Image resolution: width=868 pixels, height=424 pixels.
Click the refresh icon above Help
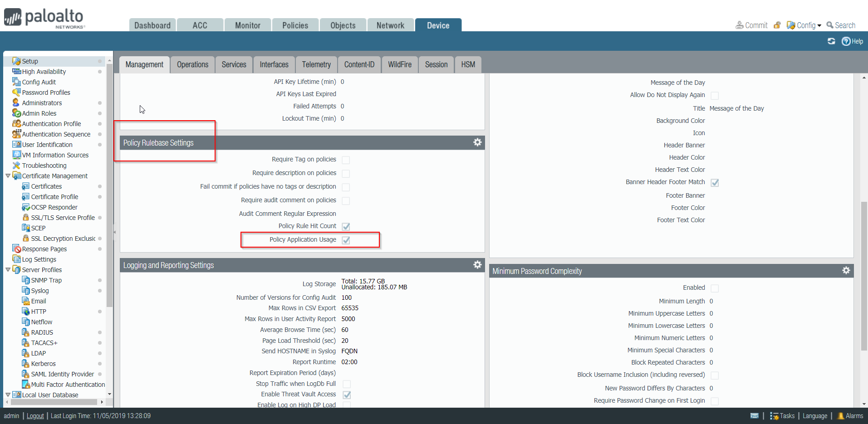(x=831, y=41)
